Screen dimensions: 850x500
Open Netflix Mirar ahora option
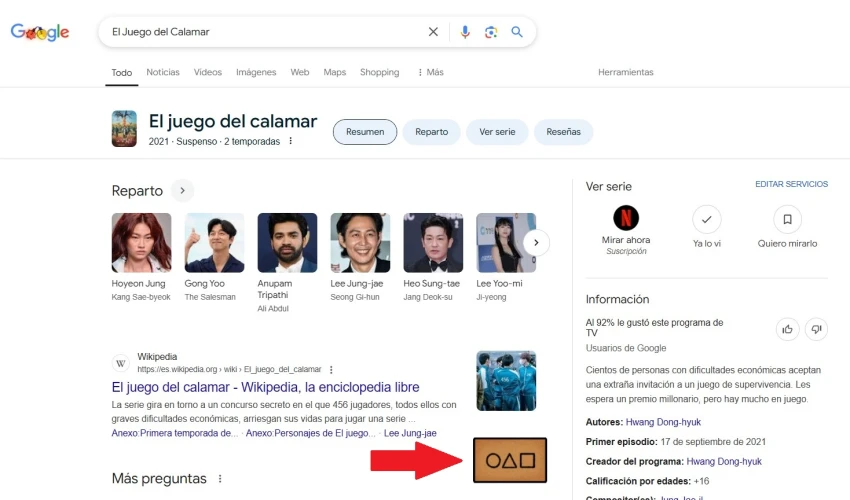point(626,219)
